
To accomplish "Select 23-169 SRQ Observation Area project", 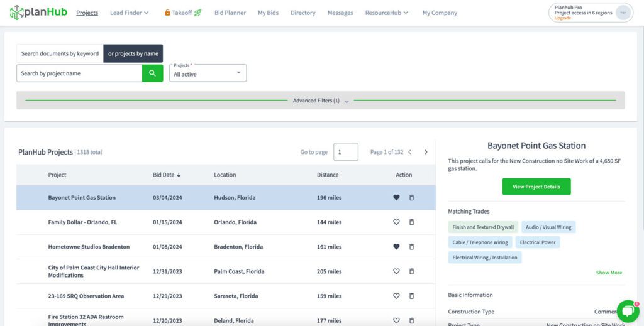I will (86, 296).
